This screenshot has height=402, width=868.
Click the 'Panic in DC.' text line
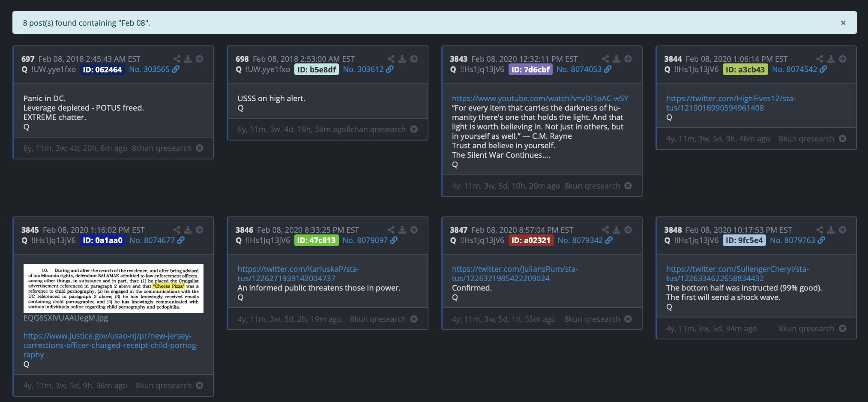pos(45,99)
